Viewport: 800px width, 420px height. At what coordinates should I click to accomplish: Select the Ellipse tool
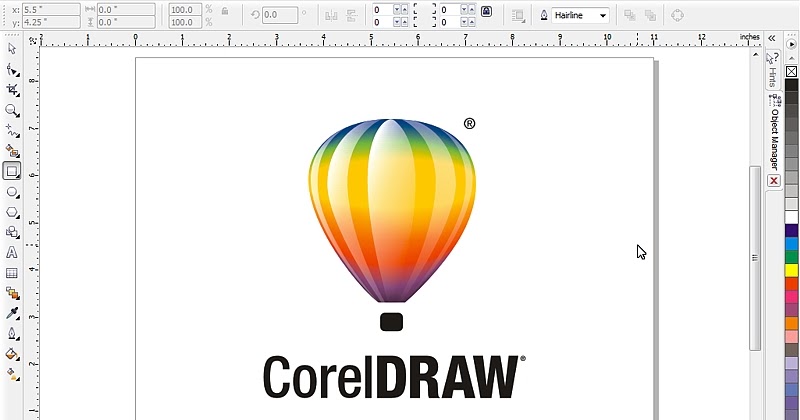[x=12, y=192]
